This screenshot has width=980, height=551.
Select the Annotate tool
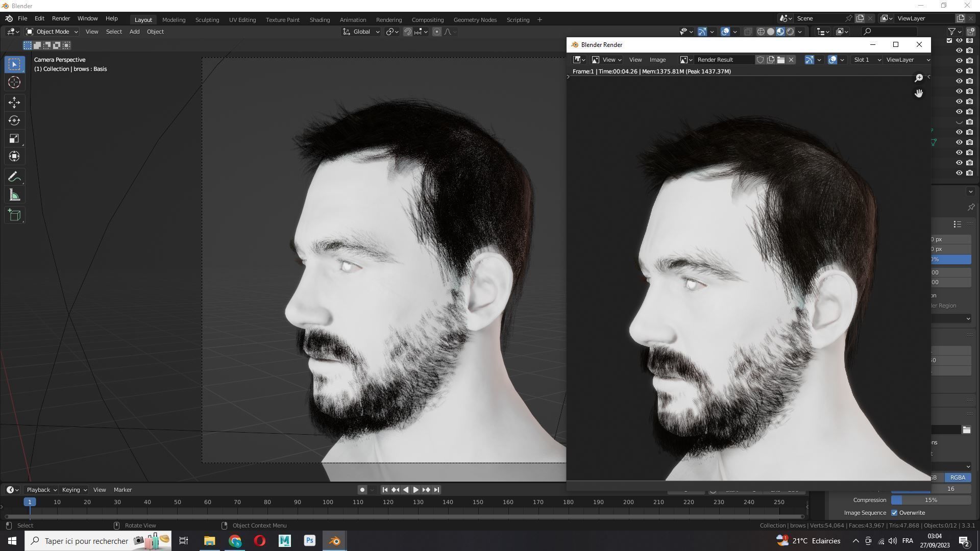point(14,177)
